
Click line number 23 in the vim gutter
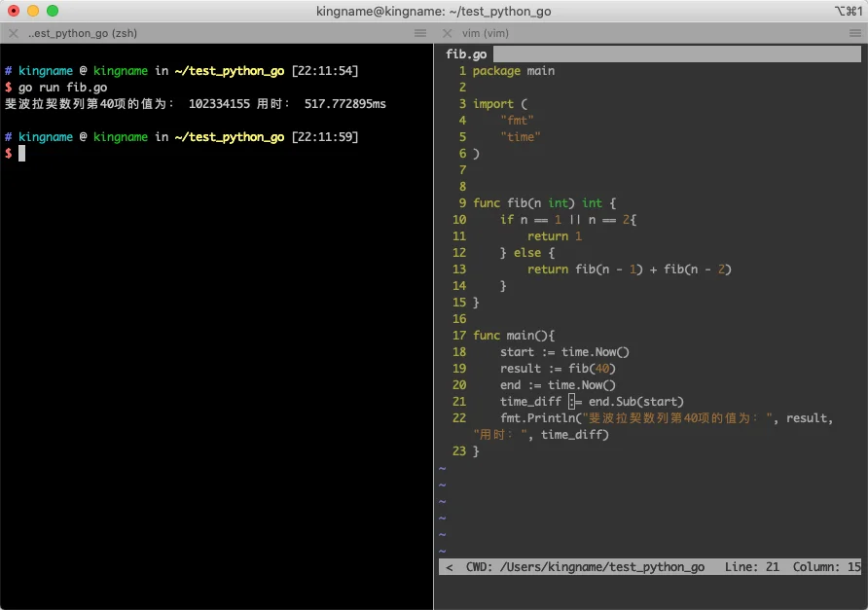tap(459, 451)
